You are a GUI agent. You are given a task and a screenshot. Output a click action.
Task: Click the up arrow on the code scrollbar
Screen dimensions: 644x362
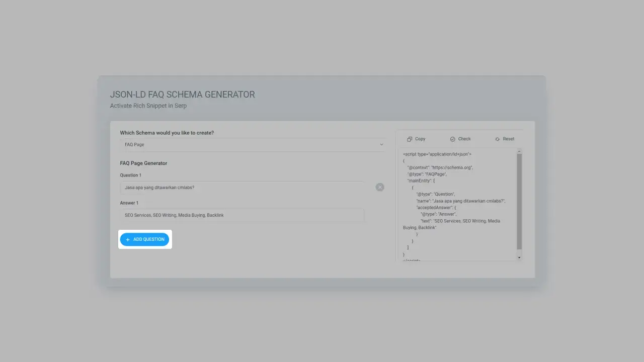519,150
